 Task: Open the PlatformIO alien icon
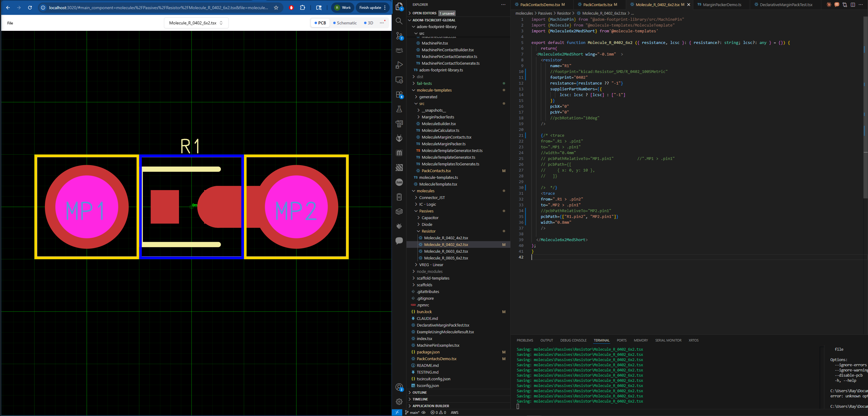tap(399, 138)
